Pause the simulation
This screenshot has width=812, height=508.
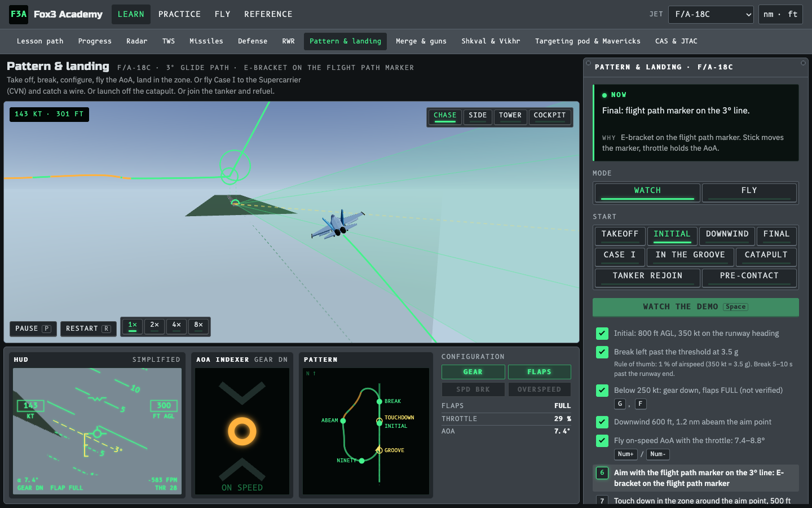33,329
